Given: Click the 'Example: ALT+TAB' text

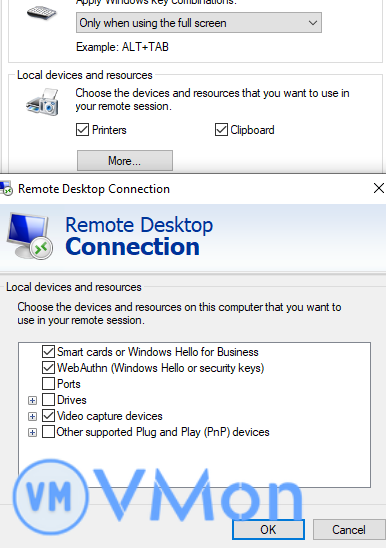Looking at the screenshot, I should tap(122, 47).
